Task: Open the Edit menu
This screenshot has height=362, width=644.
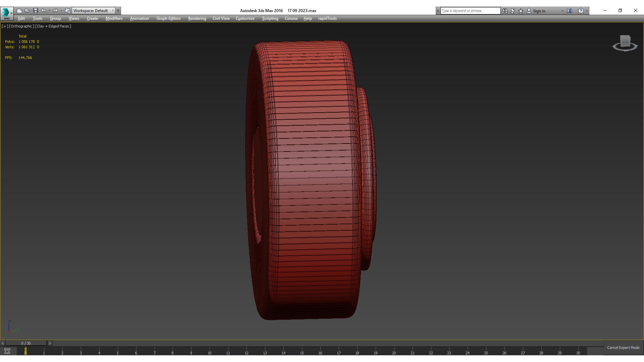Action: tap(21, 18)
